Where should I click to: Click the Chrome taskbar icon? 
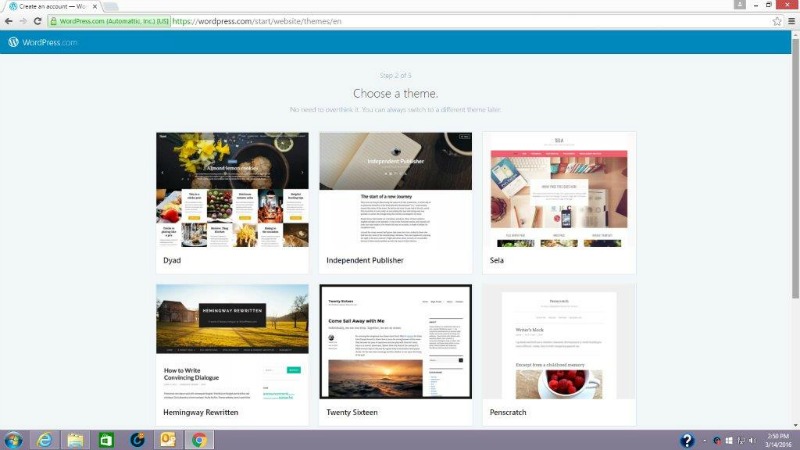click(x=199, y=440)
